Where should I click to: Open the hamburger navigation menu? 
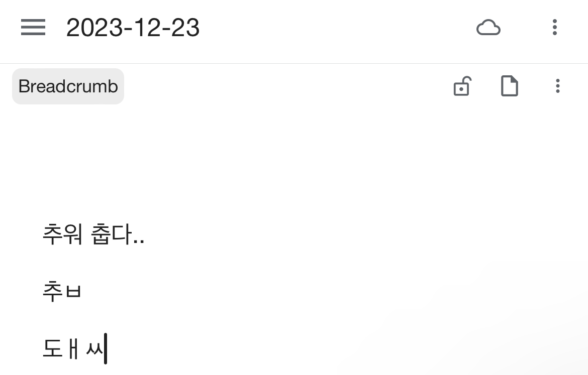click(33, 27)
